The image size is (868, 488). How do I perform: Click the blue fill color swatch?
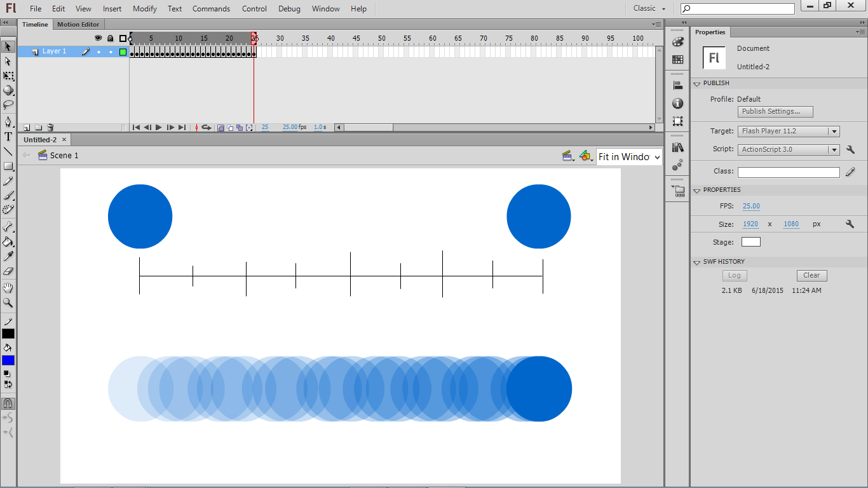(8, 360)
